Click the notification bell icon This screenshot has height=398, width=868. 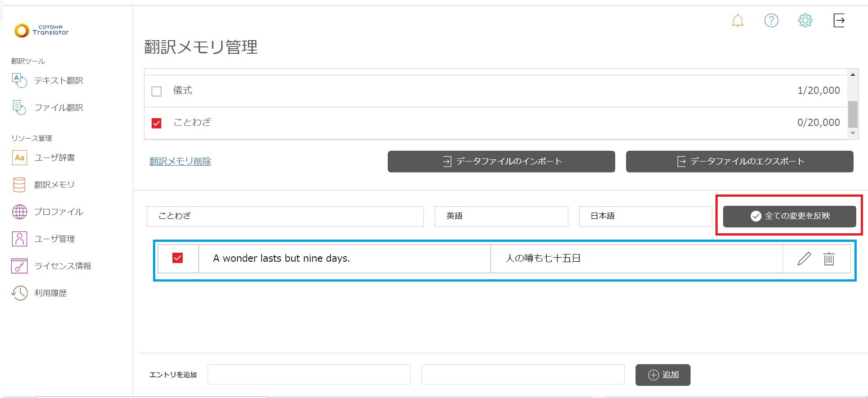pyautogui.click(x=737, y=21)
